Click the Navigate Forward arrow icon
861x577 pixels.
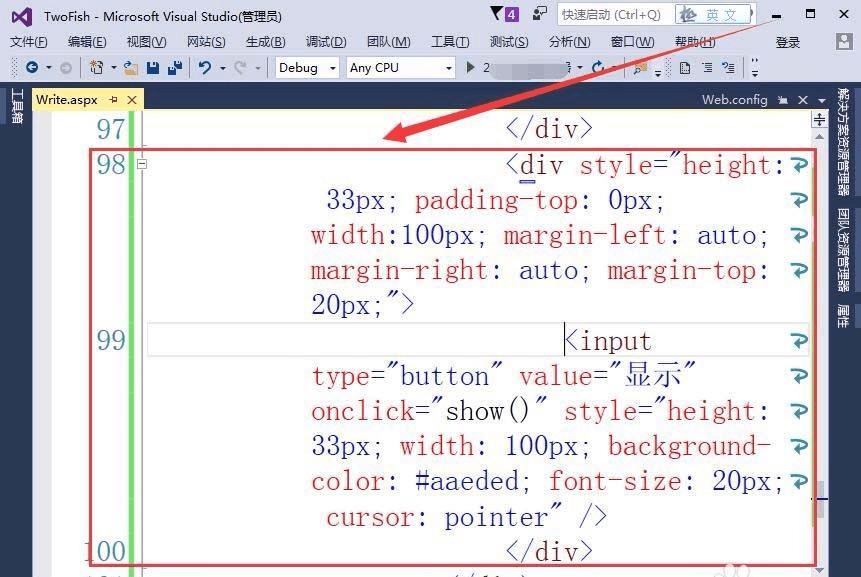point(66,68)
